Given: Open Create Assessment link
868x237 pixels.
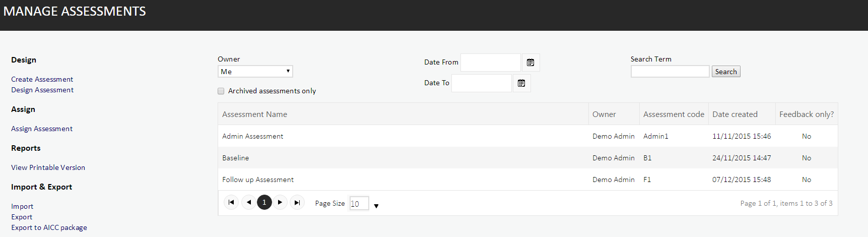Looking at the screenshot, I should (x=42, y=79).
